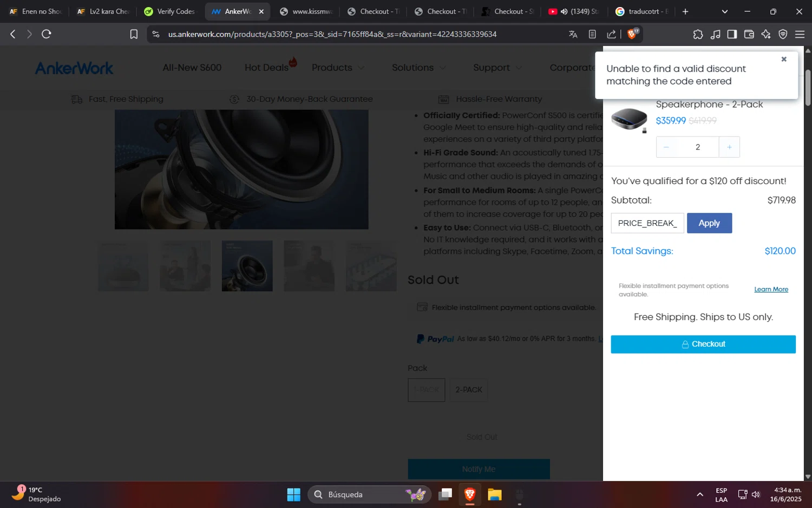
Task: Open the site settings icon in the address bar
Action: tap(156, 34)
